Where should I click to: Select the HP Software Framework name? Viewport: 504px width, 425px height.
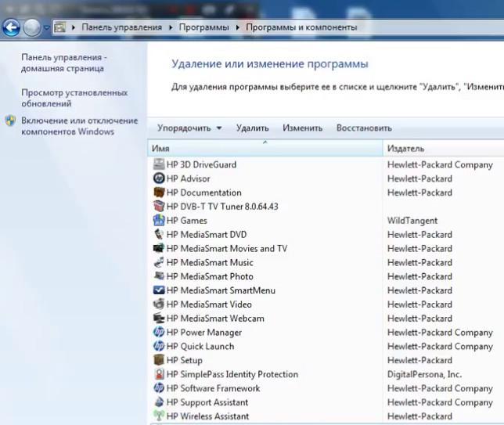point(214,388)
